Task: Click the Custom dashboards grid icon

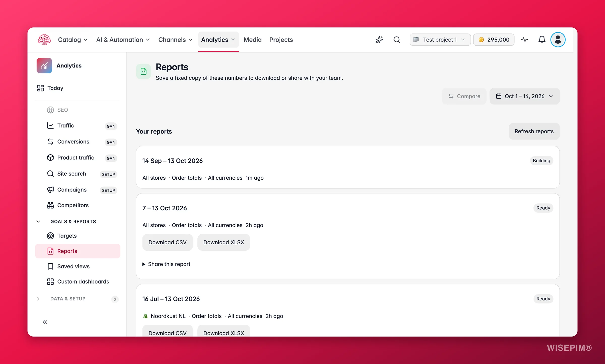Action: [x=50, y=282]
